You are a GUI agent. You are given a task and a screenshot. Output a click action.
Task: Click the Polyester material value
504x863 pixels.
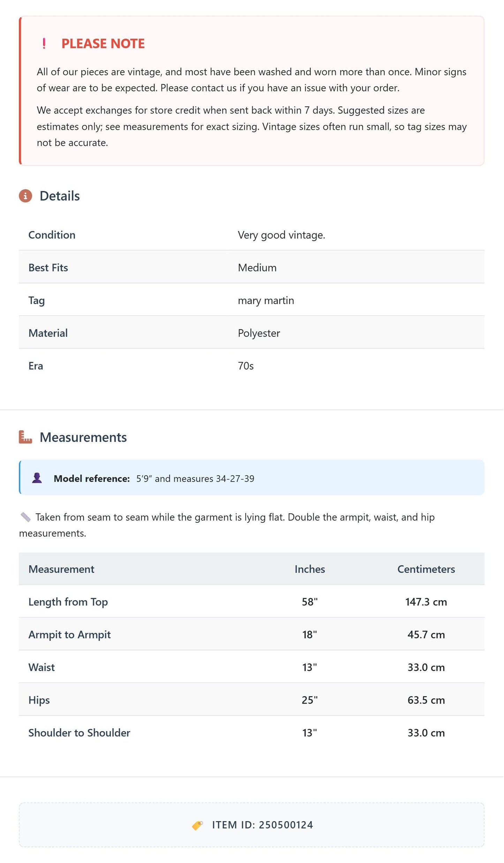point(259,333)
